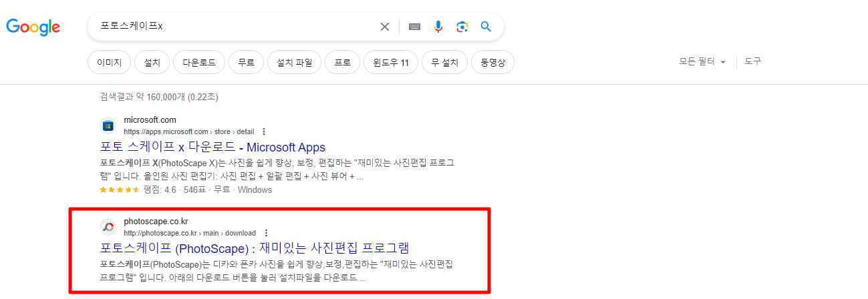
Task: Click the Microsoft Store favicon
Action: pos(108,125)
